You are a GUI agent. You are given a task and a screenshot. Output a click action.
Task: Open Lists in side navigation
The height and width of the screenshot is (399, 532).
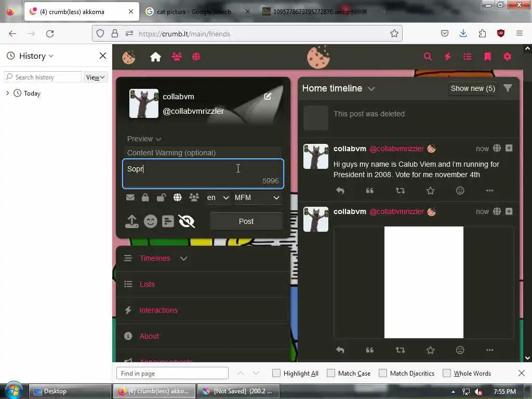click(x=147, y=284)
